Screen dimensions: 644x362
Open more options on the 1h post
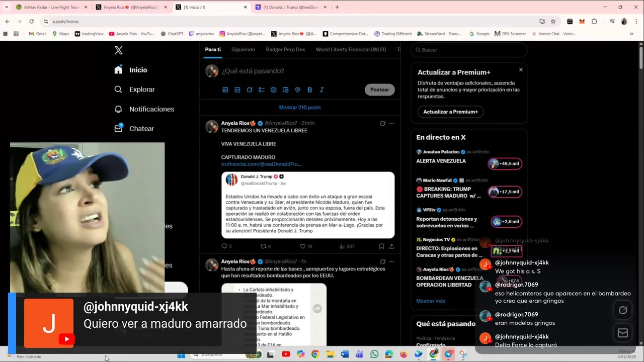391,261
